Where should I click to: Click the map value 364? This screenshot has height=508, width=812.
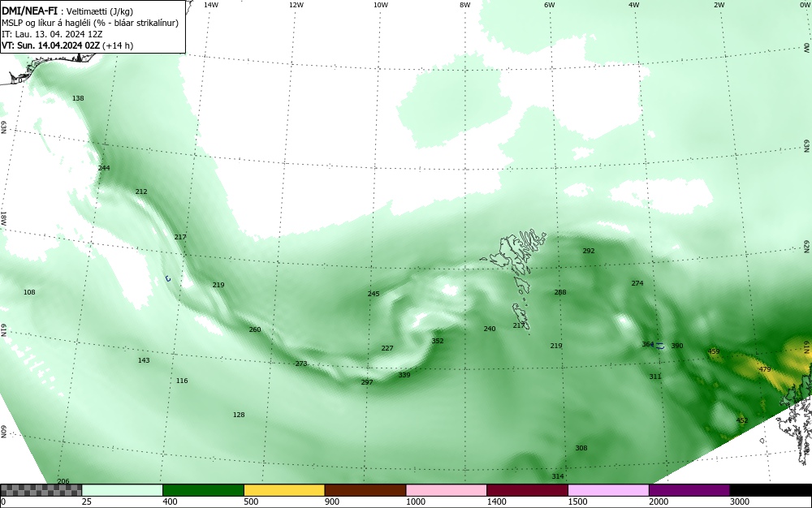coord(648,345)
